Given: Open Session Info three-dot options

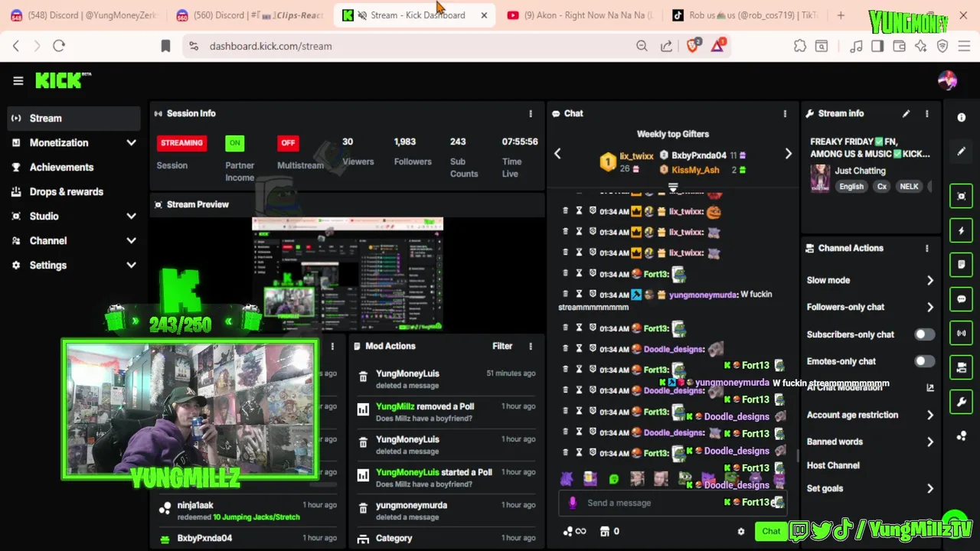Looking at the screenshot, I should (531, 113).
